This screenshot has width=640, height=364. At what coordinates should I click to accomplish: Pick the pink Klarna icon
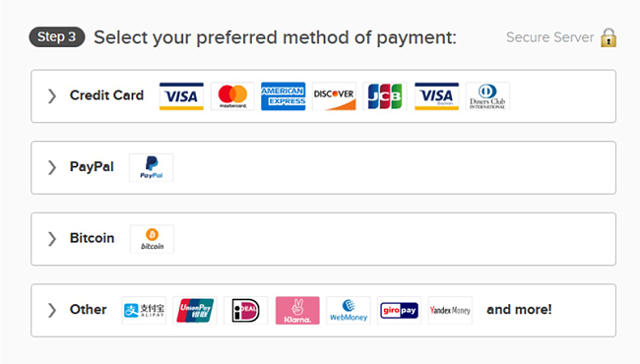tap(297, 310)
